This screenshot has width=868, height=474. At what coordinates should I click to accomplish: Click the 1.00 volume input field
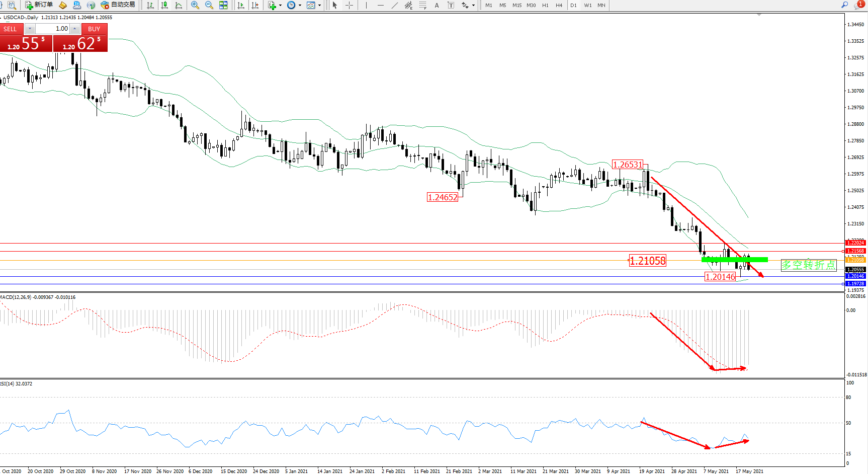(x=53, y=29)
